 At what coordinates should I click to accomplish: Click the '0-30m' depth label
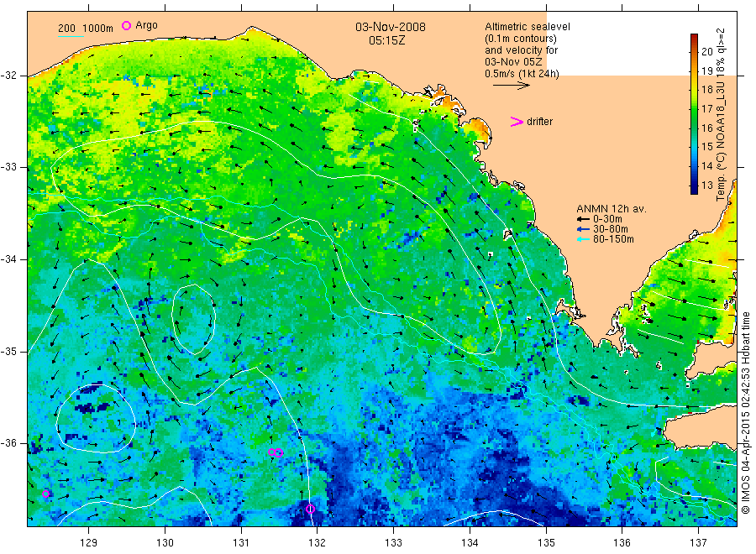tap(607, 219)
